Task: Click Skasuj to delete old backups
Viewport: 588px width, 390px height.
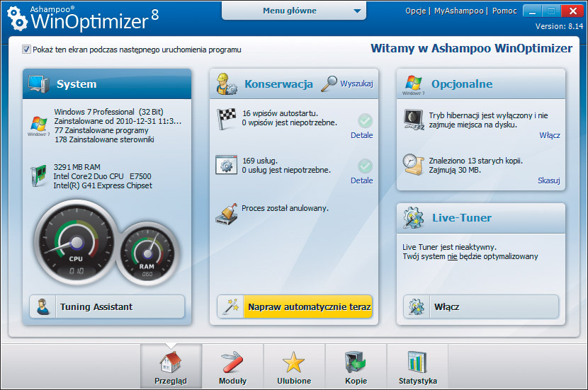Action: (548, 180)
